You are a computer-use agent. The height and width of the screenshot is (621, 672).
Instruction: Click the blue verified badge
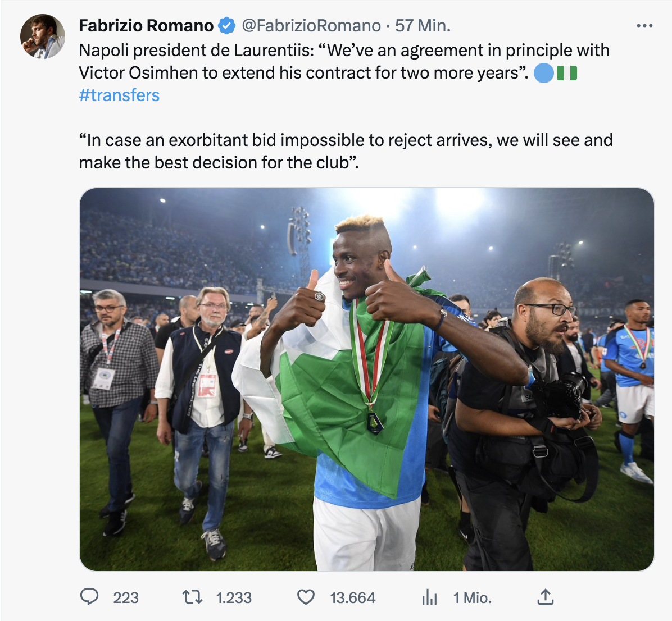(x=226, y=26)
